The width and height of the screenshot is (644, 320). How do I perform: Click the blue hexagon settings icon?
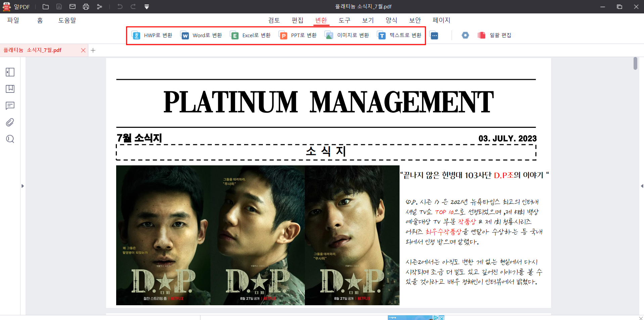point(465,35)
